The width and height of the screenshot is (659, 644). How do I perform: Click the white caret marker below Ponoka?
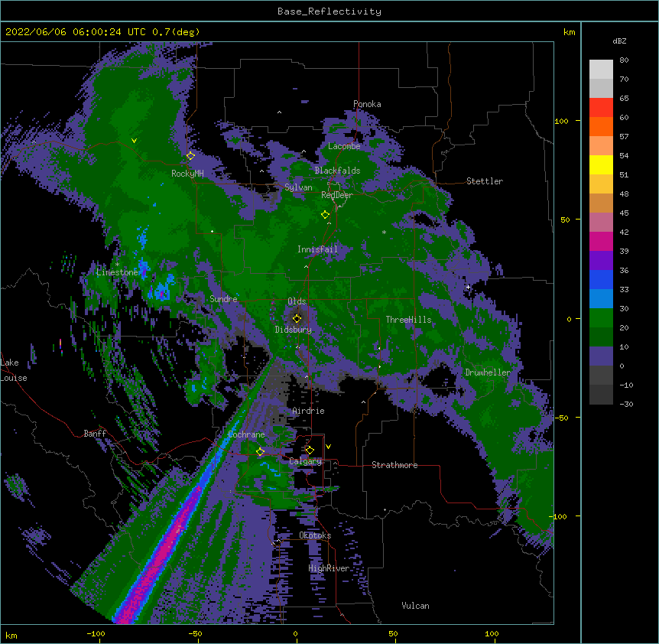(x=279, y=112)
